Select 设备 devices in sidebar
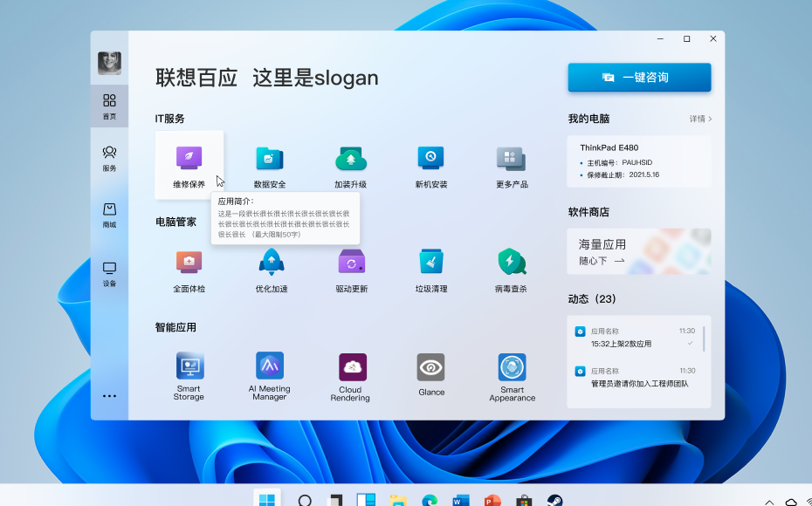This screenshot has width=812, height=506. (109, 274)
